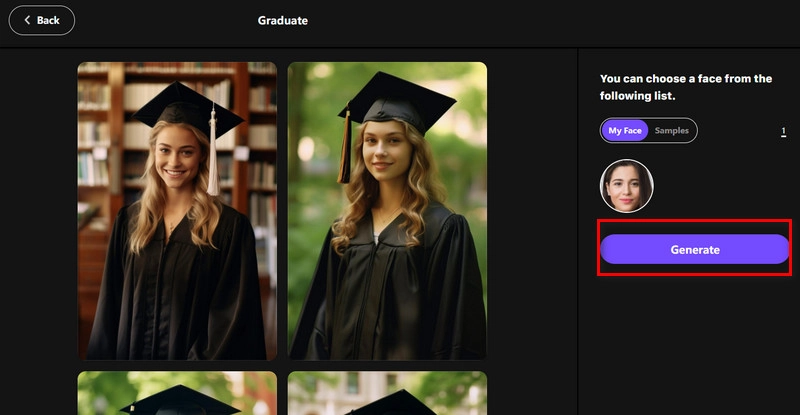This screenshot has width=800, height=415.
Task: Select the uploaded woman face avatar
Action: (x=627, y=186)
